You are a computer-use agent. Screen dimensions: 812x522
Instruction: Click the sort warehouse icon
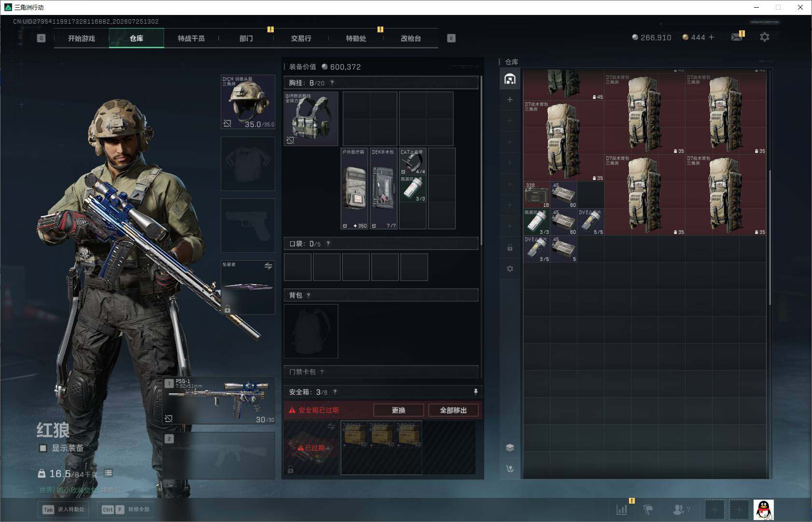[x=510, y=468]
